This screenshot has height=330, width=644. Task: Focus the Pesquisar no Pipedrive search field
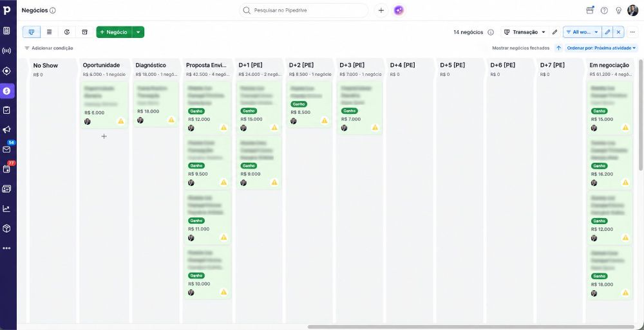pyautogui.click(x=303, y=11)
